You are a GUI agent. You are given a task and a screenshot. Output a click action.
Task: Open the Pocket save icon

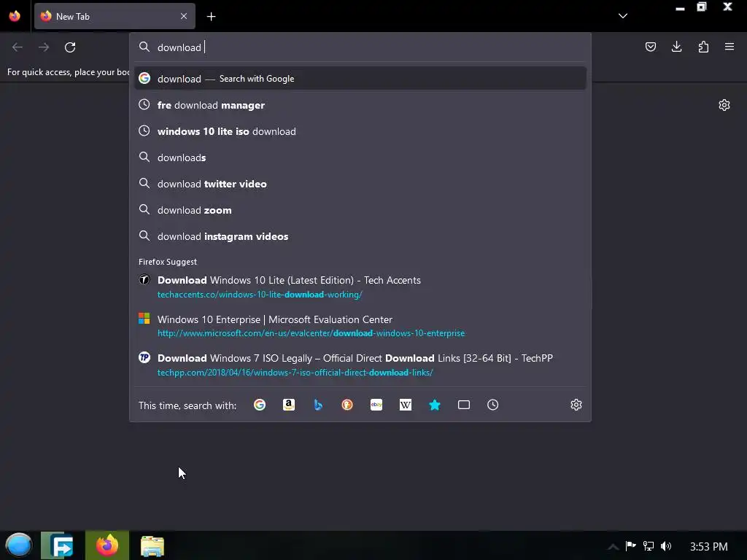click(651, 47)
